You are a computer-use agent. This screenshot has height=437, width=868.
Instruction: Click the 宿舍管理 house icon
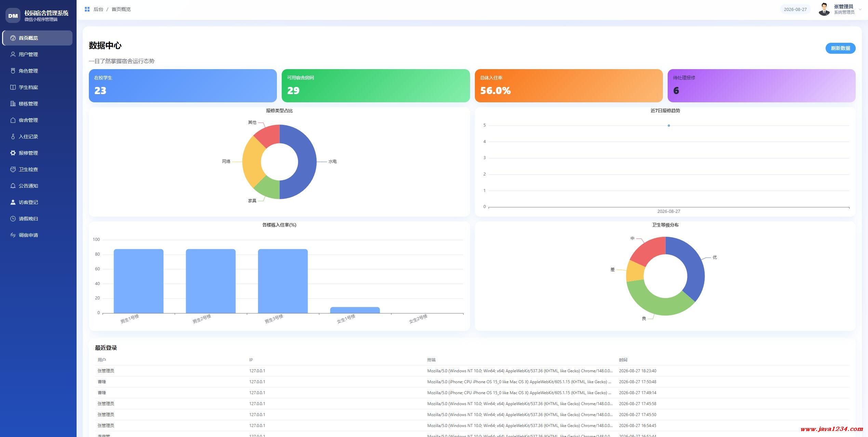(x=13, y=120)
